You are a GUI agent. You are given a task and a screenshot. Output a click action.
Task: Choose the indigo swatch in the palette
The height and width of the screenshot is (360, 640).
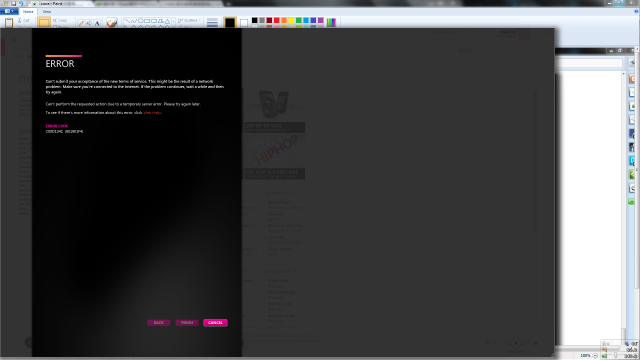click(x=313, y=20)
